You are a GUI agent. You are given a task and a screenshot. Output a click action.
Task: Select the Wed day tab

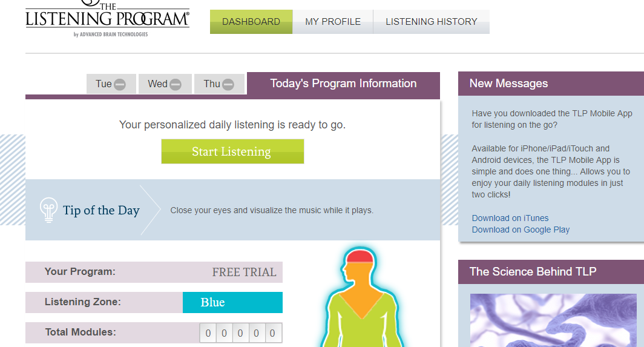point(165,84)
